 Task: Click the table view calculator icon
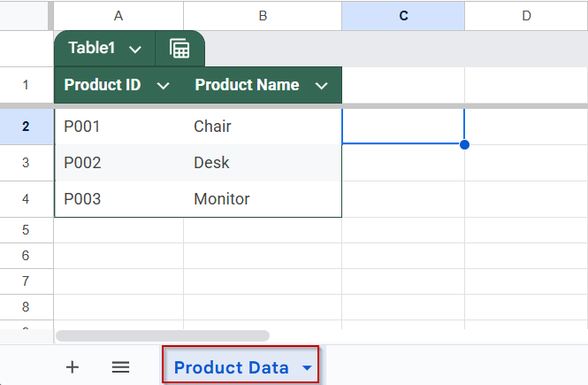pyautogui.click(x=179, y=49)
